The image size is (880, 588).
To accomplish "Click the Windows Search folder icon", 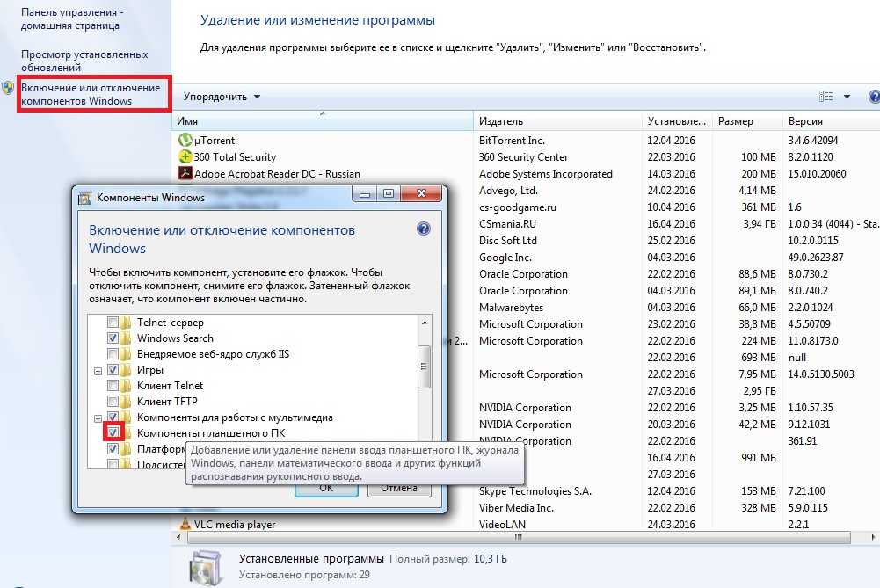I will click(127, 338).
